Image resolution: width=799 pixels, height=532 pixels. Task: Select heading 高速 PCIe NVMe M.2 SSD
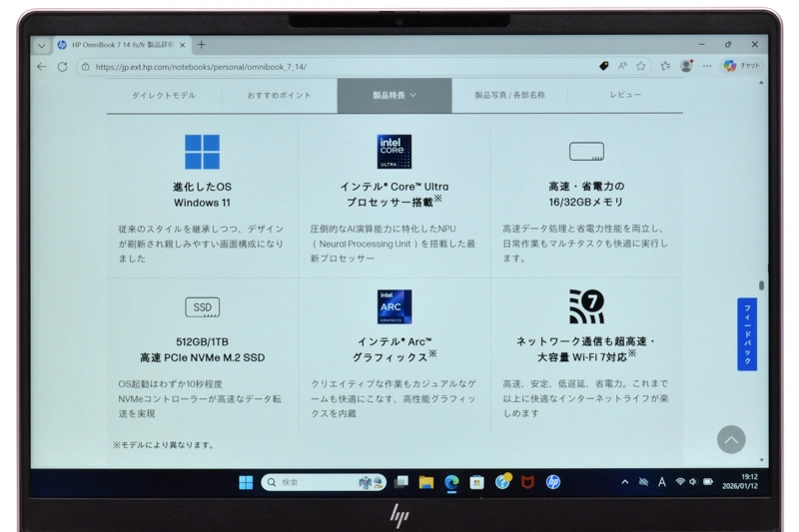pyautogui.click(x=203, y=358)
